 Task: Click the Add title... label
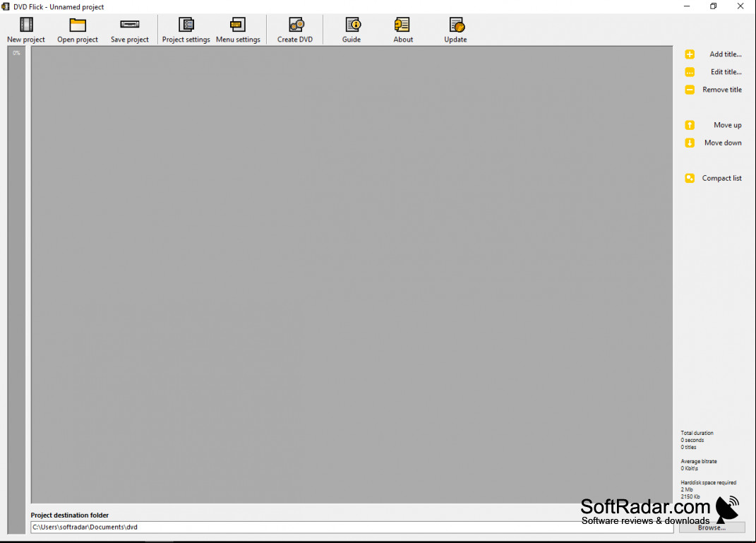[726, 54]
